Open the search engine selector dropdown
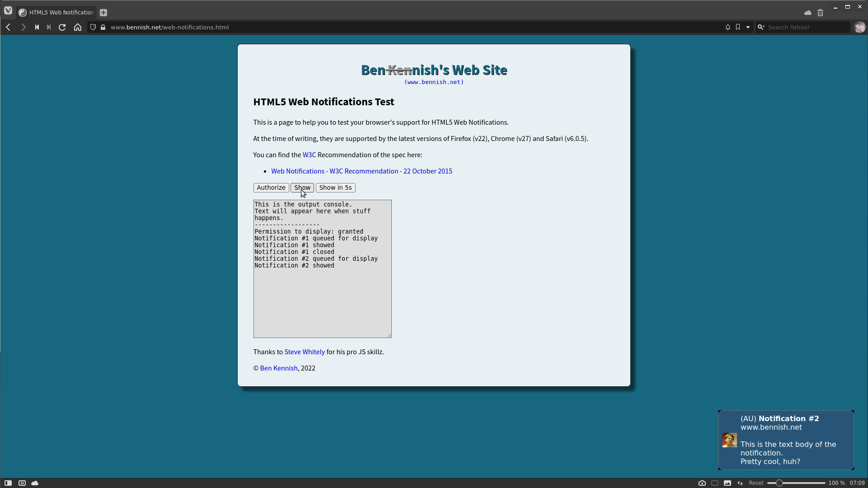Viewport: 868px width, 488px height. tap(761, 27)
